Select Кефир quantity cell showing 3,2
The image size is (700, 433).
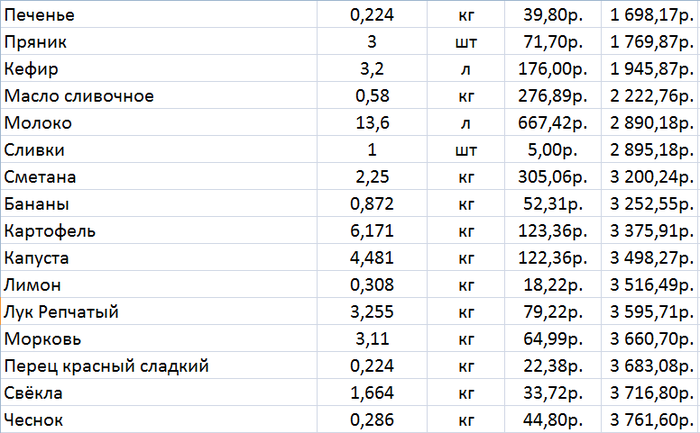click(371, 70)
